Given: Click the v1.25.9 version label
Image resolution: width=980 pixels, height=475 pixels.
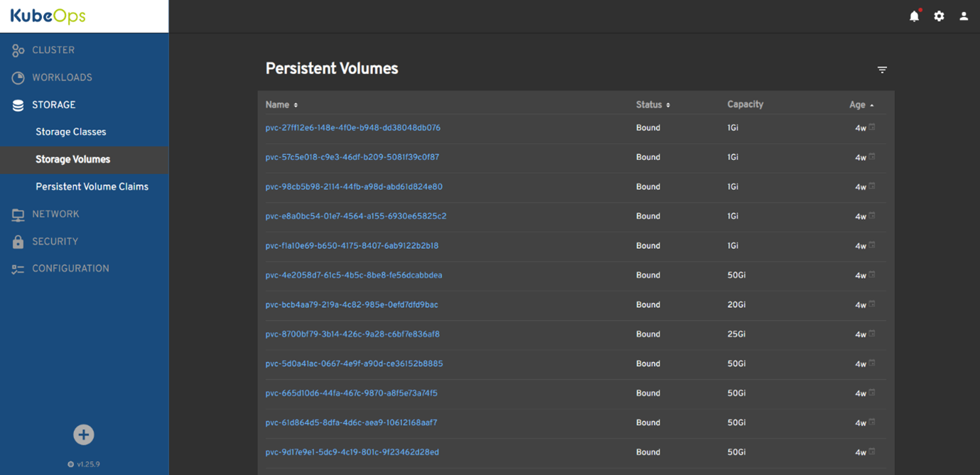Looking at the screenshot, I should coord(89,464).
